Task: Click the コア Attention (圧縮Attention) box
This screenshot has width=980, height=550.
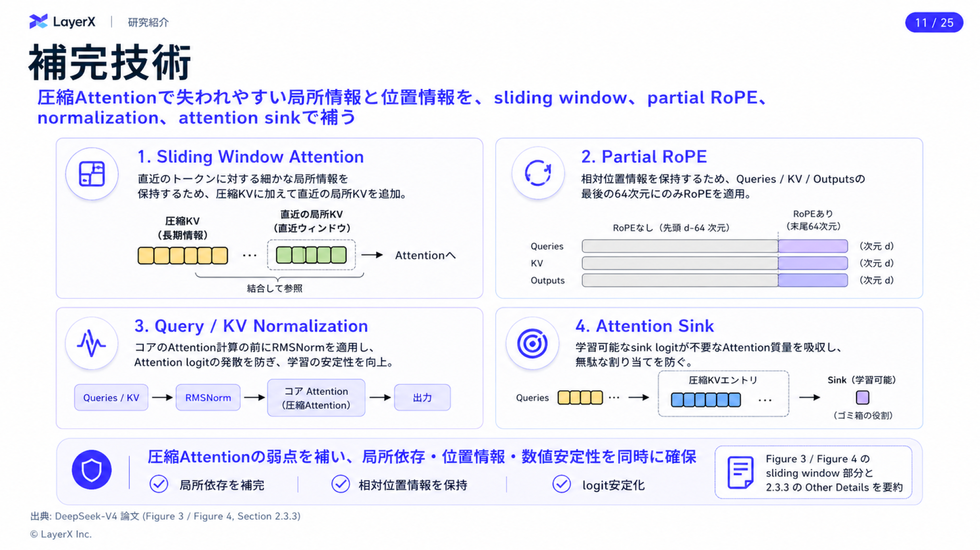Action: (x=316, y=398)
